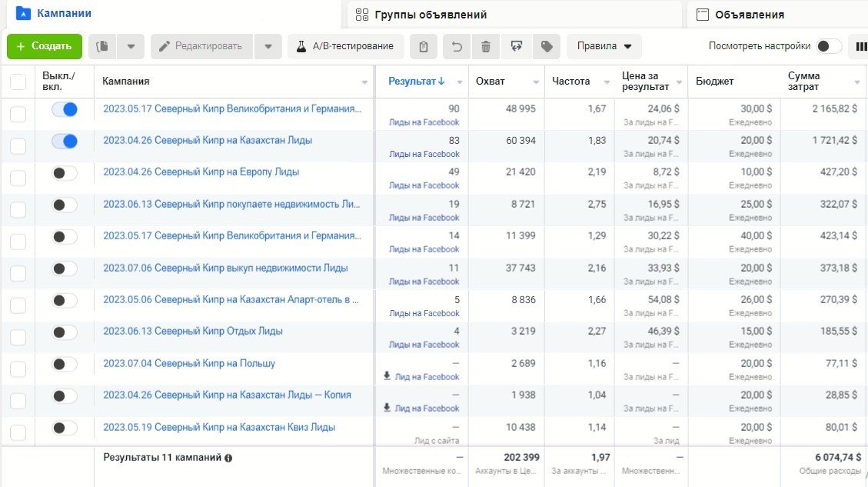The height and width of the screenshot is (487, 868).
Task: Click the trash delete icon
Action: click(x=486, y=46)
